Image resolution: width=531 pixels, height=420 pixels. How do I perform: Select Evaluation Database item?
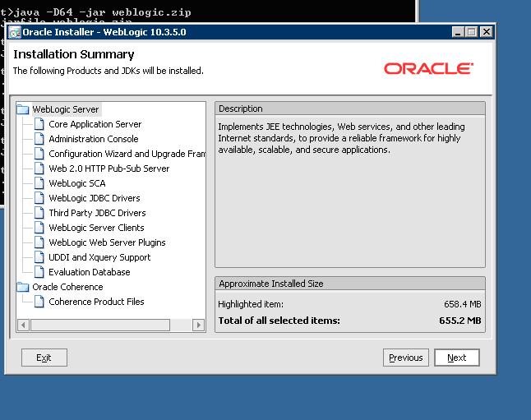90,272
